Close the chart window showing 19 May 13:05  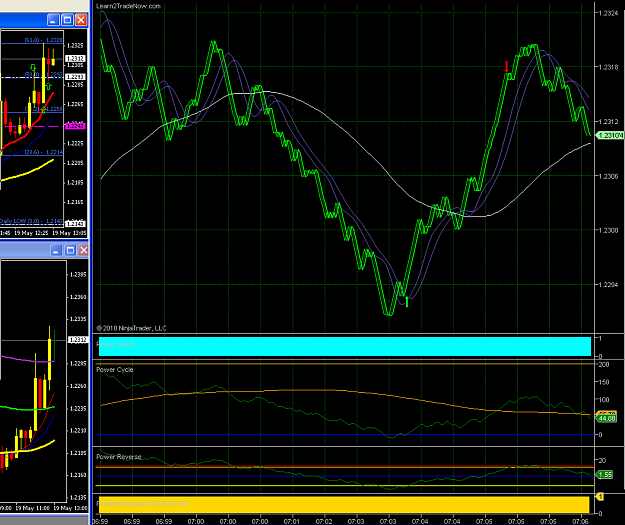(x=81, y=20)
